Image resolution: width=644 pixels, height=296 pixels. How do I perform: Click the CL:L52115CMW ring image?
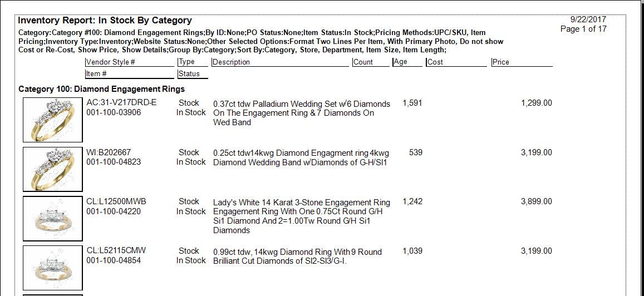click(x=52, y=267)
